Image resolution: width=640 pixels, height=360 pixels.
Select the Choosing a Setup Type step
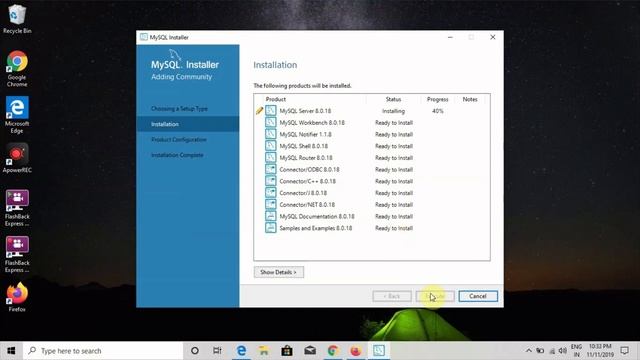pos(179,109)
